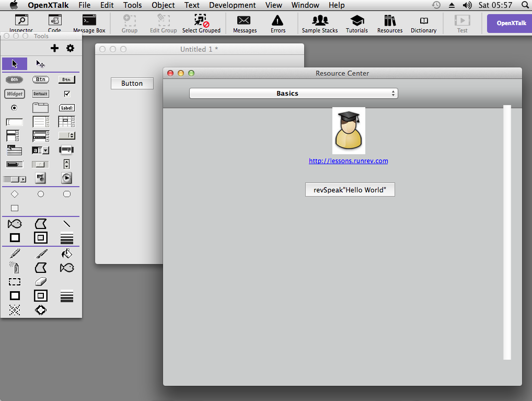532x401 pixels.
Task: Pick the popup menu button control
Action: click(66, 150)
